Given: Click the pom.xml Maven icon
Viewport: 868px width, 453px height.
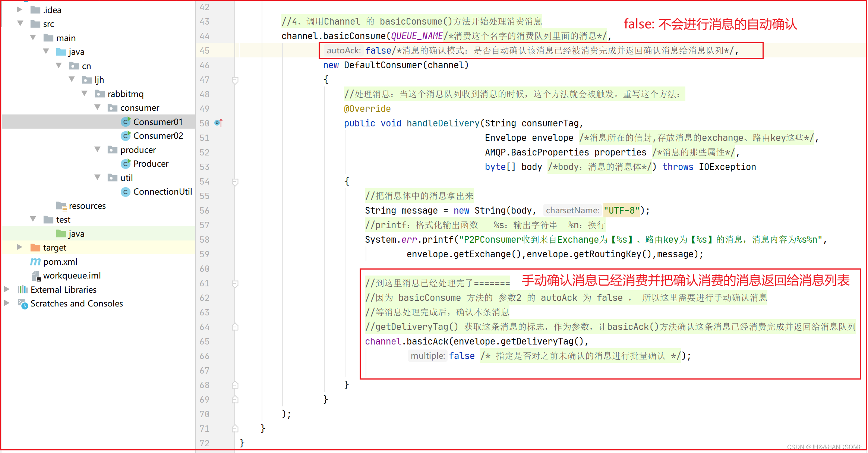Looking at the screenshot, I should point(35,262).
